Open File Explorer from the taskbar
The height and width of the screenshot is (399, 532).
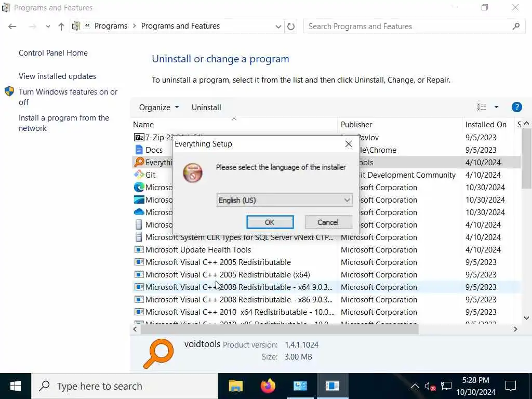click(235, 386)
